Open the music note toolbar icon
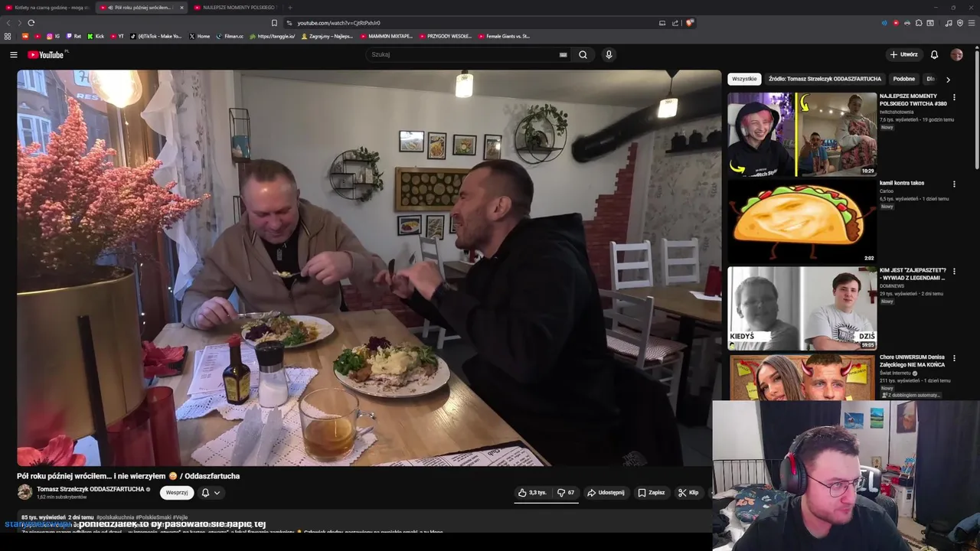980x551 pixels. [x=949, y=23]
